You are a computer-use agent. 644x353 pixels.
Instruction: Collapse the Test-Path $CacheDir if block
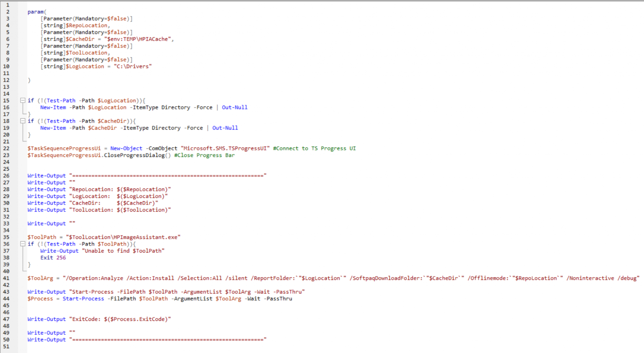click(x=23, y=121)
